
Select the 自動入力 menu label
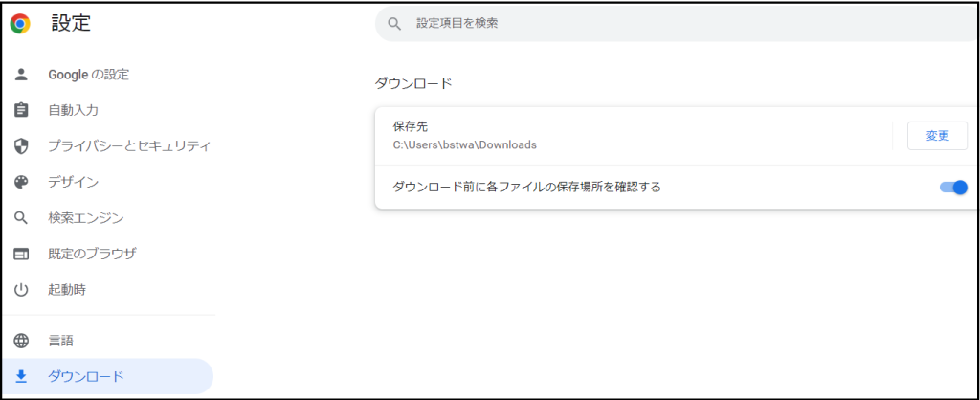pos(74,110)
